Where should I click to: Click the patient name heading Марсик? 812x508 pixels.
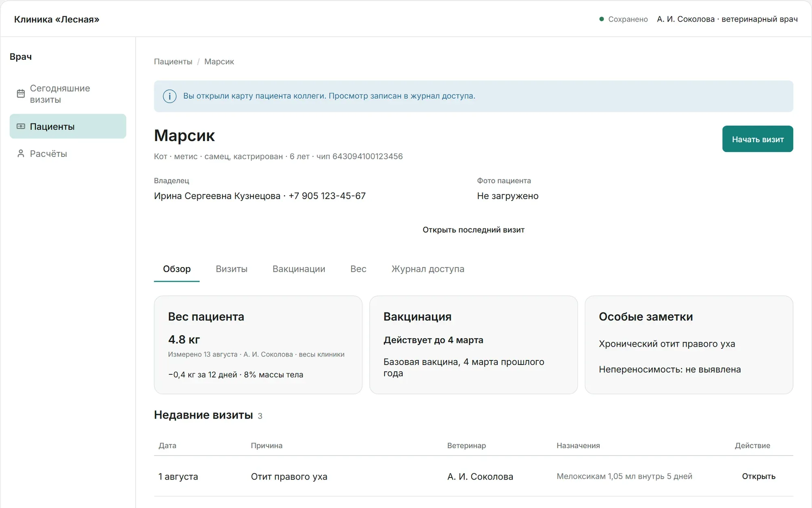[184, 135]
